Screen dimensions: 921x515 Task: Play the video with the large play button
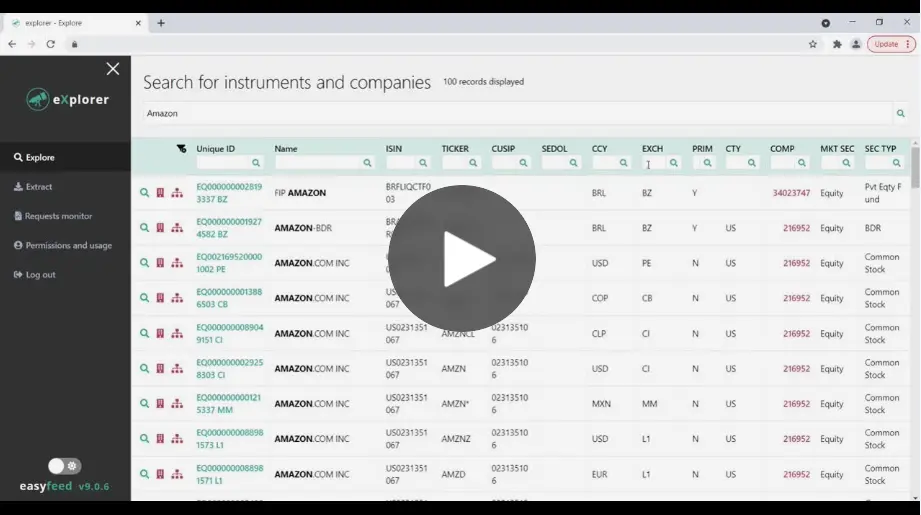(x=462, y=258)
